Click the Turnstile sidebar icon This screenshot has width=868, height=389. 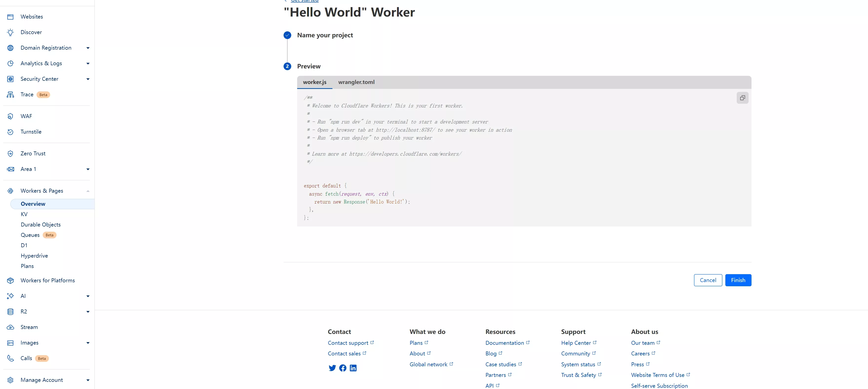click(10, 132)
